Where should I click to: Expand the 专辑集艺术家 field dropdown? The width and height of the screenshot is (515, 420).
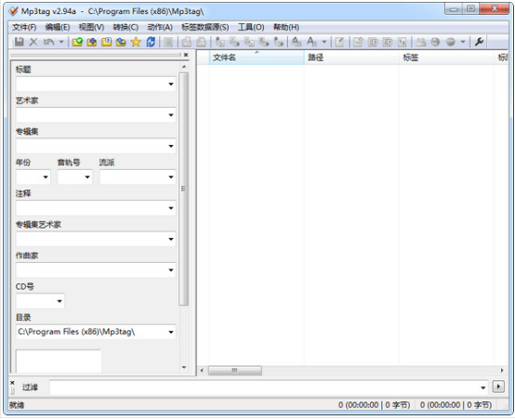171,239
